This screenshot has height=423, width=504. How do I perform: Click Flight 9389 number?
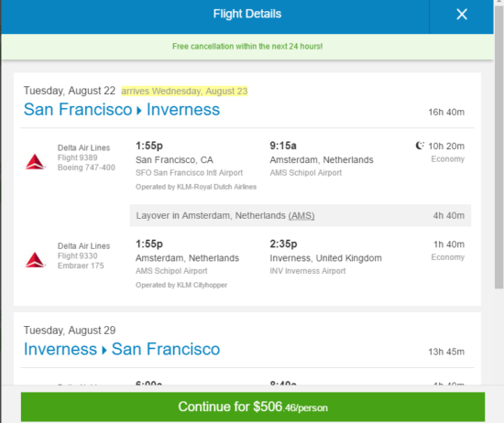click(x=78, y=157)
